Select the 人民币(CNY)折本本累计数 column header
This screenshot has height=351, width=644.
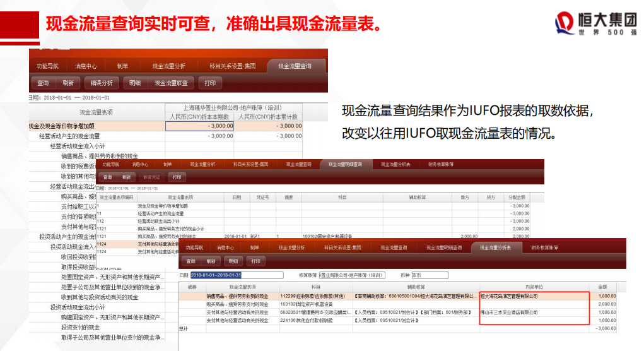(x=268, y=117)
